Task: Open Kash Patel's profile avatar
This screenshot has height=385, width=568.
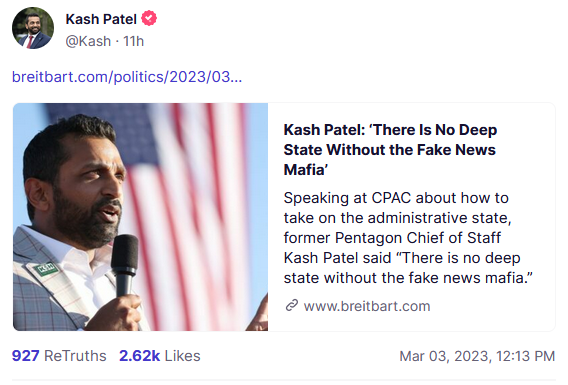Action: coord(33,28)
